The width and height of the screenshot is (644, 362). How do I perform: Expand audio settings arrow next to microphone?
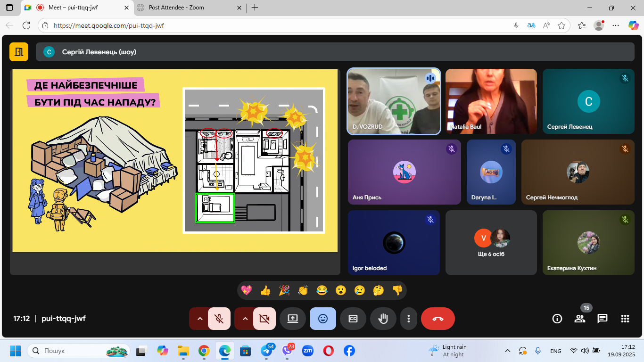point(199,319)
